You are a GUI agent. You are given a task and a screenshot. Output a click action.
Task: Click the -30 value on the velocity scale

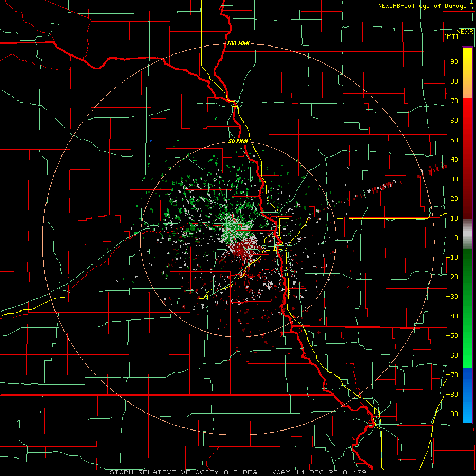(452, 297)
